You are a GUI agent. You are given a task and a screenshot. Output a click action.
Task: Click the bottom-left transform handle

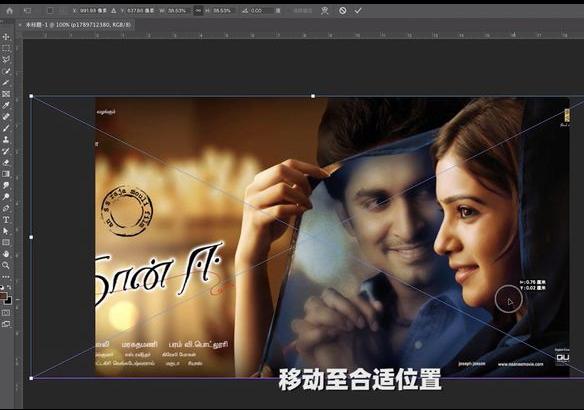pos(31,378)
